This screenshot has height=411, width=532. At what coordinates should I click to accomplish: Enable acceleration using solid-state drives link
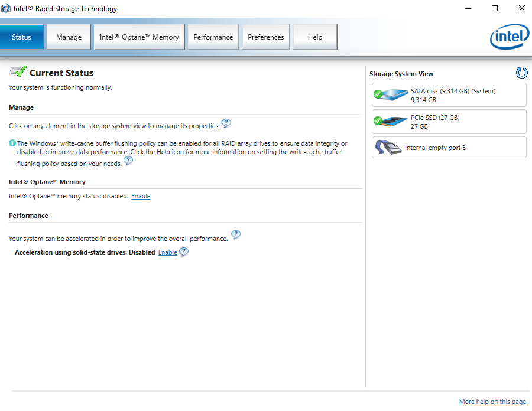[168, 252]
